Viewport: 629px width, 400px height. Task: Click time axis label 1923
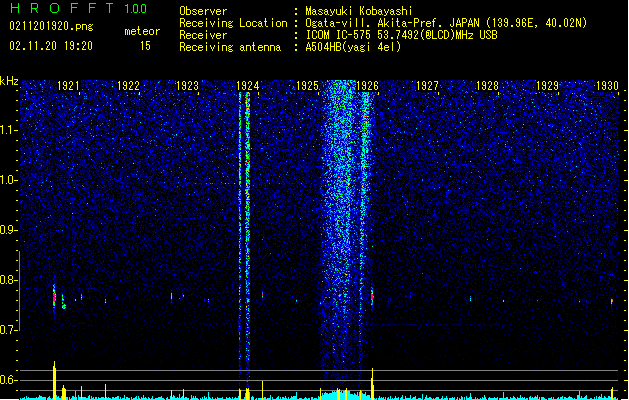tap(187, 86)
